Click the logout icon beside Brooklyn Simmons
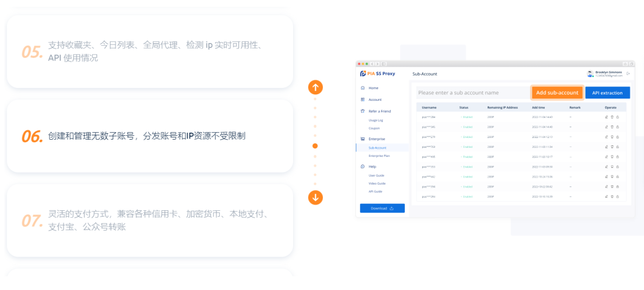 point(628,73)
